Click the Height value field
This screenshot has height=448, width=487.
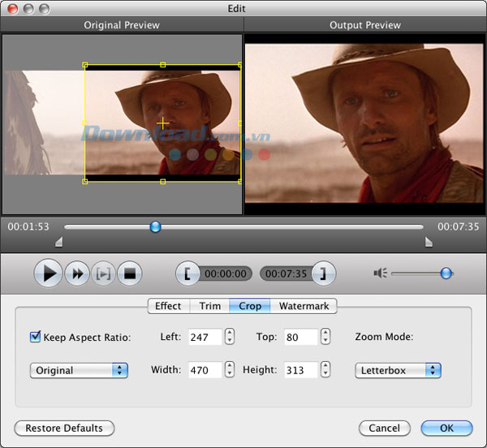[x=301, y=370]
